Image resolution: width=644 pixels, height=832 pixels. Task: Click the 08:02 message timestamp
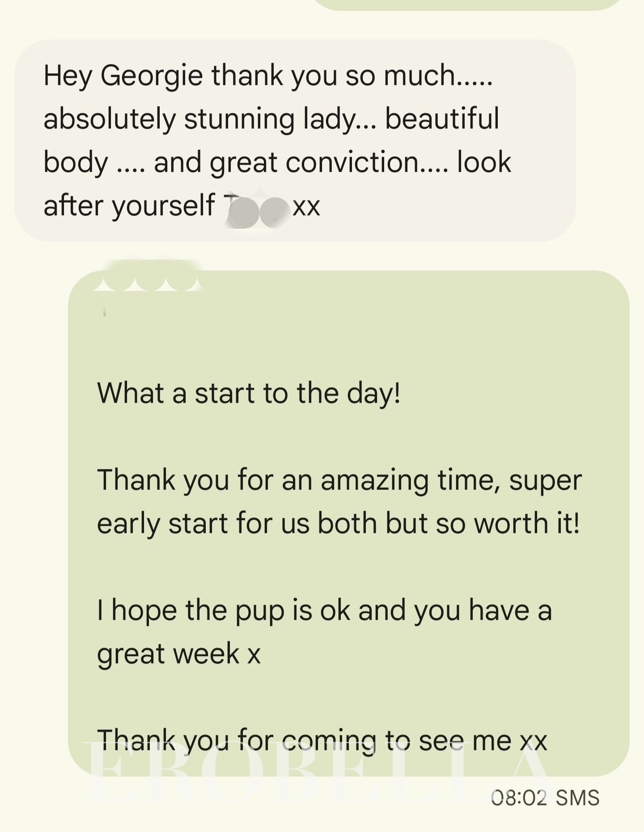tap(519, 798)
